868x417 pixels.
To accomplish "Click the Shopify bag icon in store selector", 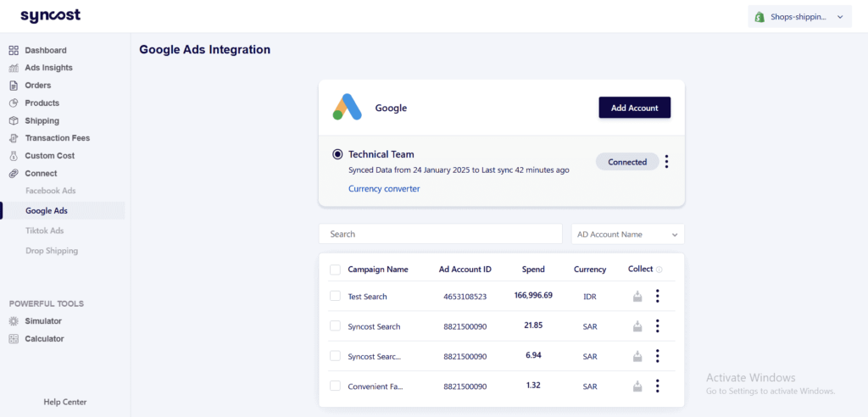I will [x=759, y=17].
